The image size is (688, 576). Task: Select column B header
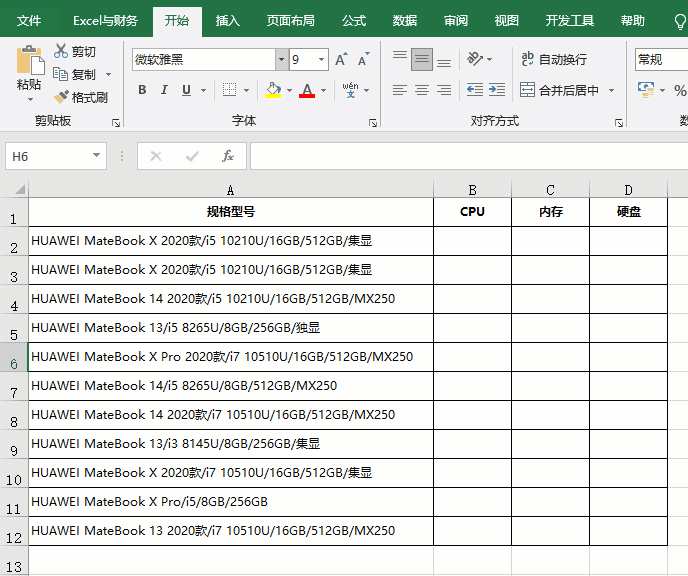pos(472,190)
